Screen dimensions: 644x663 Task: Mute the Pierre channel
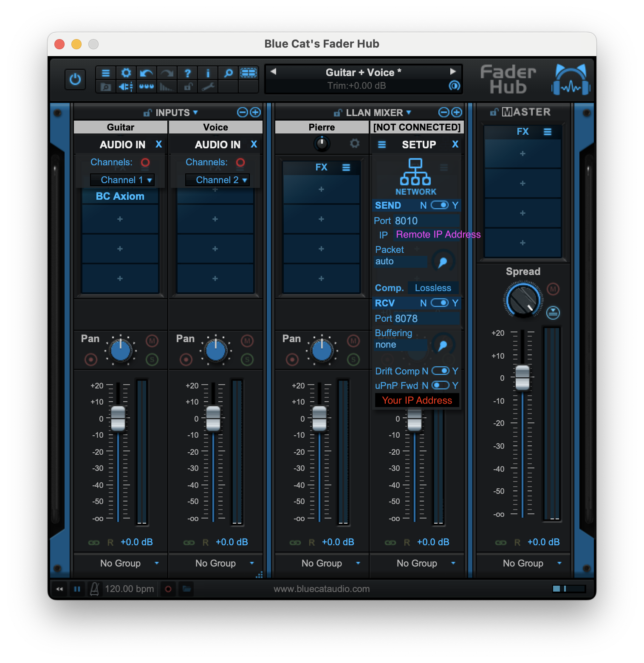click(x=353, y=340)
